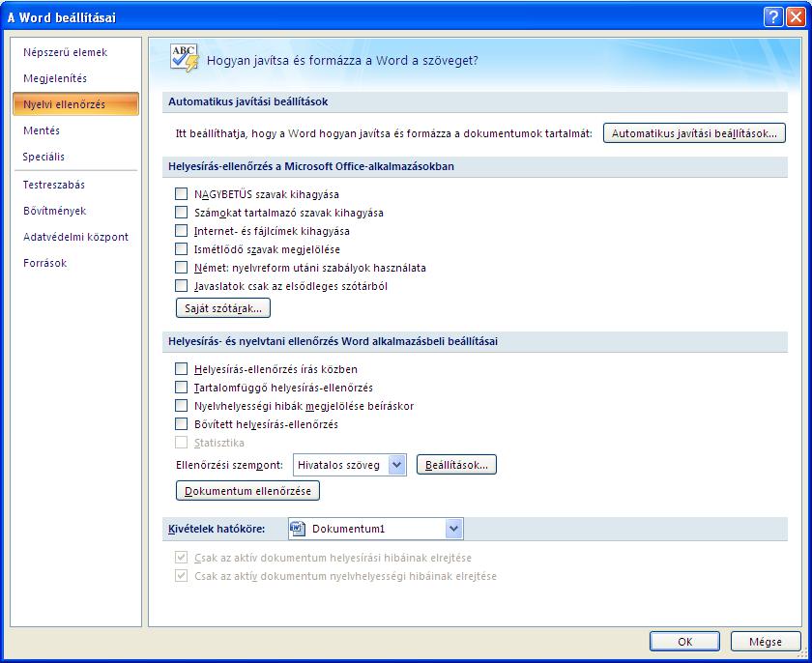The width and height of the screenshot is (812, 663).
Task: Close the Word options dialog
Action: coord(796,17)
